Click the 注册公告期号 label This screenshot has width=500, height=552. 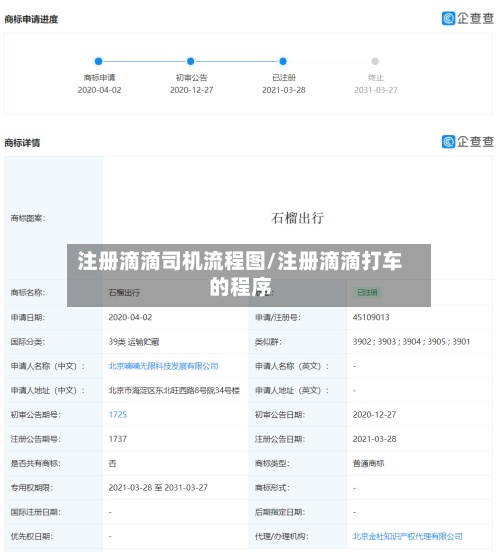click(36, 439)
